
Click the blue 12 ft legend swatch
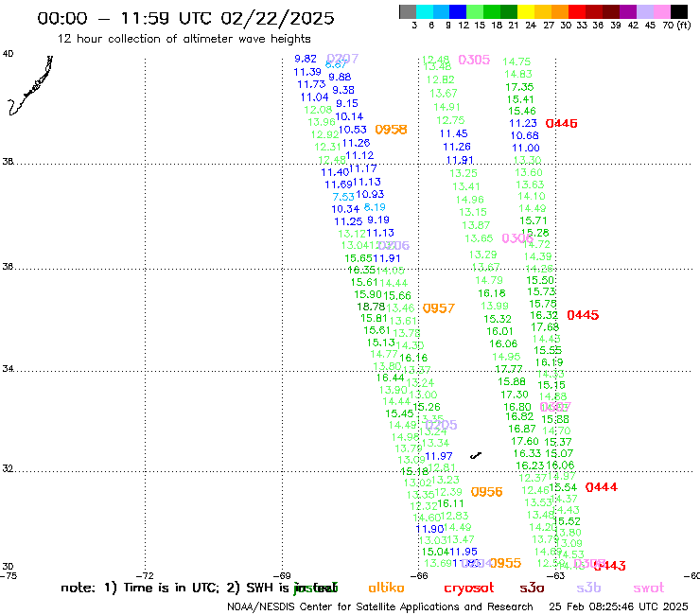pos(458,11)
